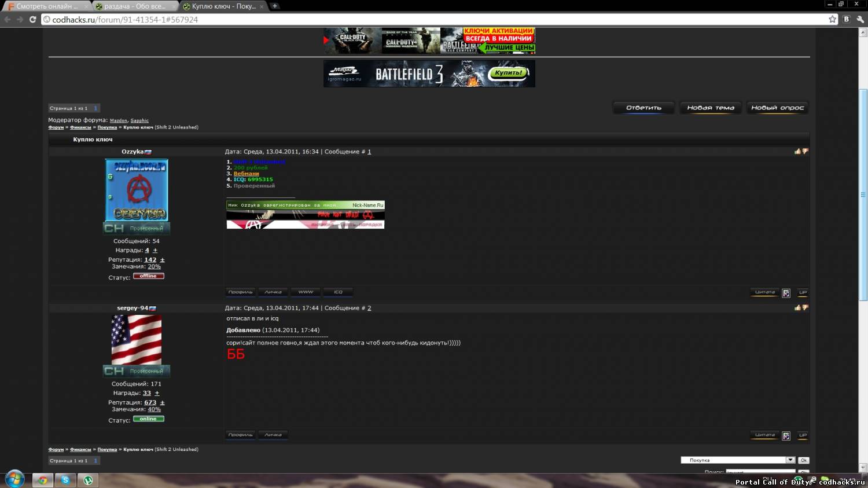Click the ICQ button under Ozzyka's post
The width and height of the screenshot is (868, 488).
tap(338, 292)
